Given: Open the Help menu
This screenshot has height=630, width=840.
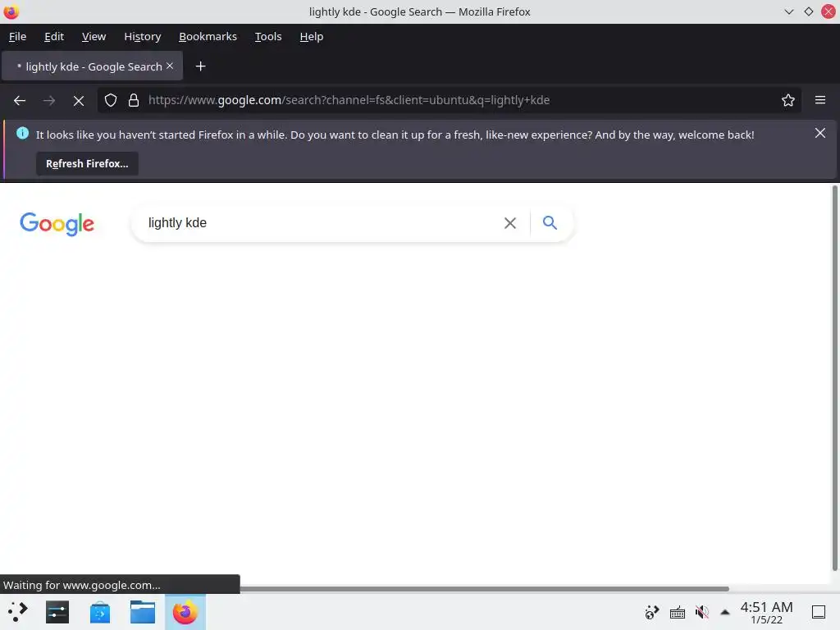Looking at the screenshot, I should click(311, 36).
